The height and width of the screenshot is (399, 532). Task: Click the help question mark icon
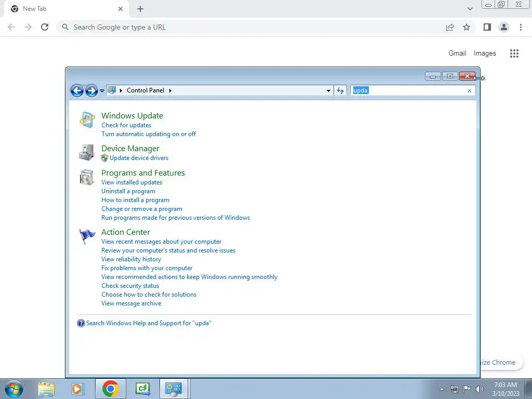(81, 323)
